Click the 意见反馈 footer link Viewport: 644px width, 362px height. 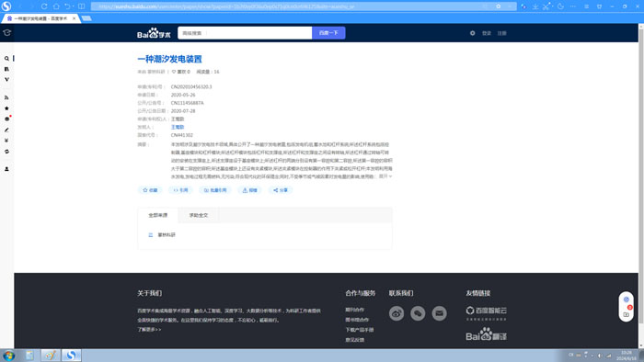tap(354, 340)
